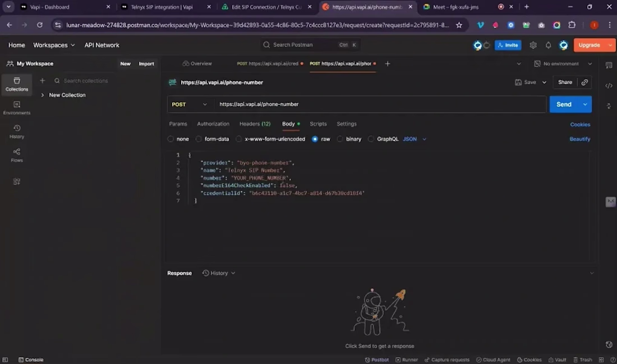Viewport: 617px width, 364px height.
Task: Open Capture requests in status bar
Action: click(x=446, y=360)
